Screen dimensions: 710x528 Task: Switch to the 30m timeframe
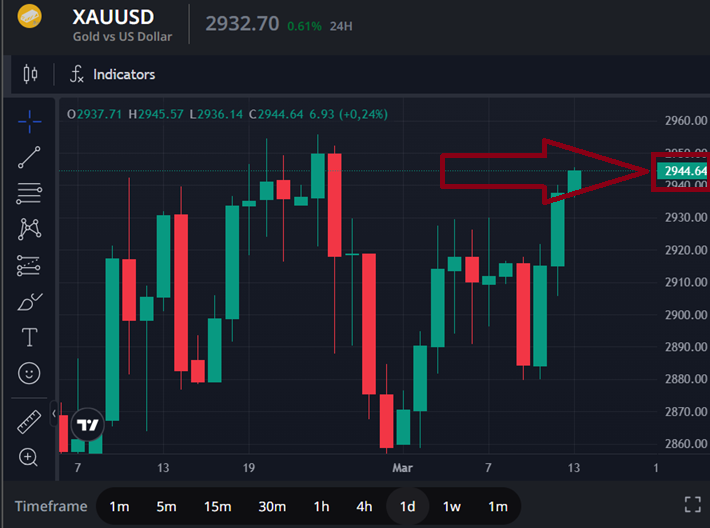click(x=272, y=506)
